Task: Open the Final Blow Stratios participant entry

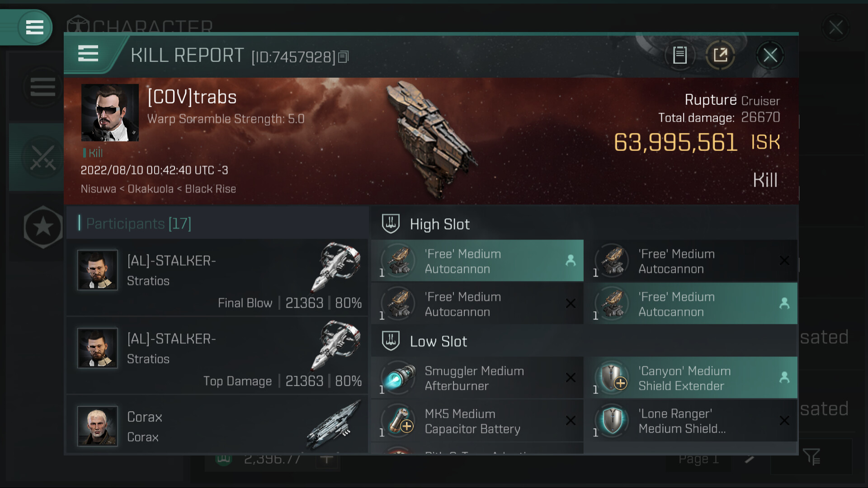Action: tap(217, 278)
